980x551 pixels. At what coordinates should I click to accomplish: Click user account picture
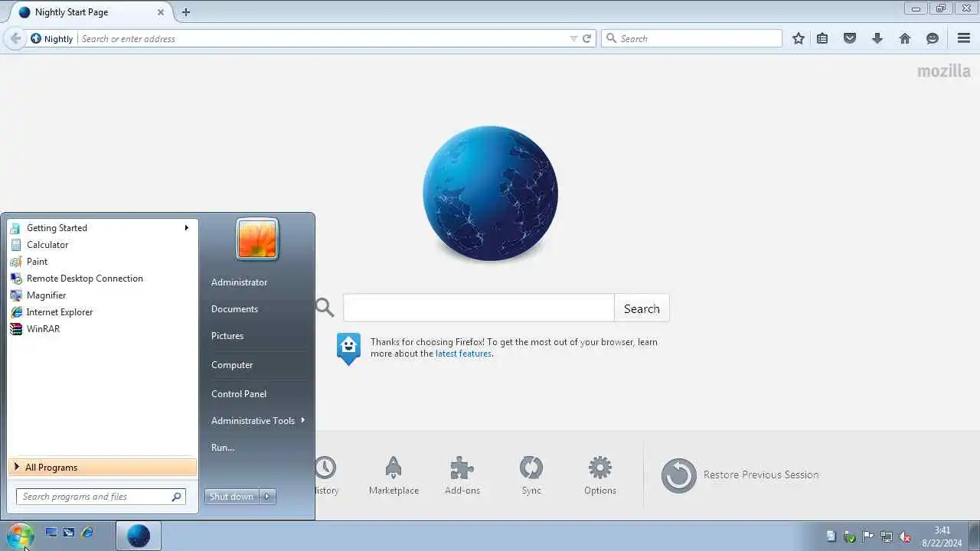(x=257, y=239)
